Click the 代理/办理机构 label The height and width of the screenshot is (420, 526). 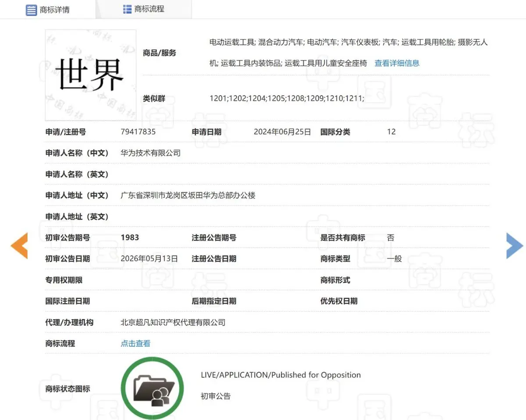[69, 323]
